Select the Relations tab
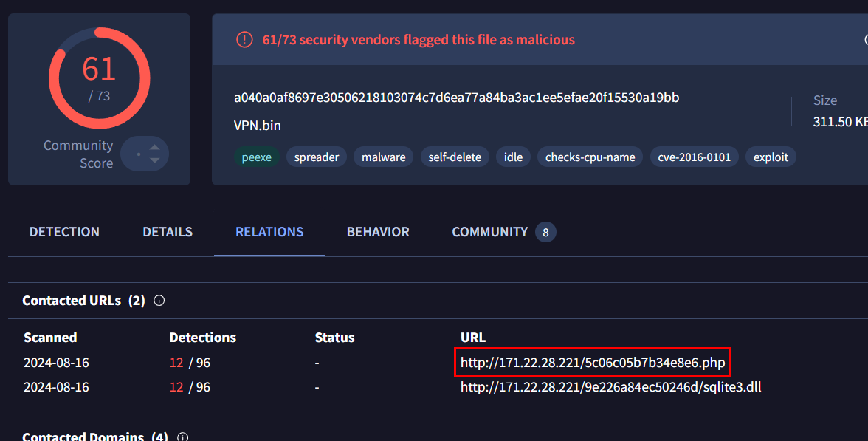The height and width of the screenshot is (441, 868). [x=269, y=232]
